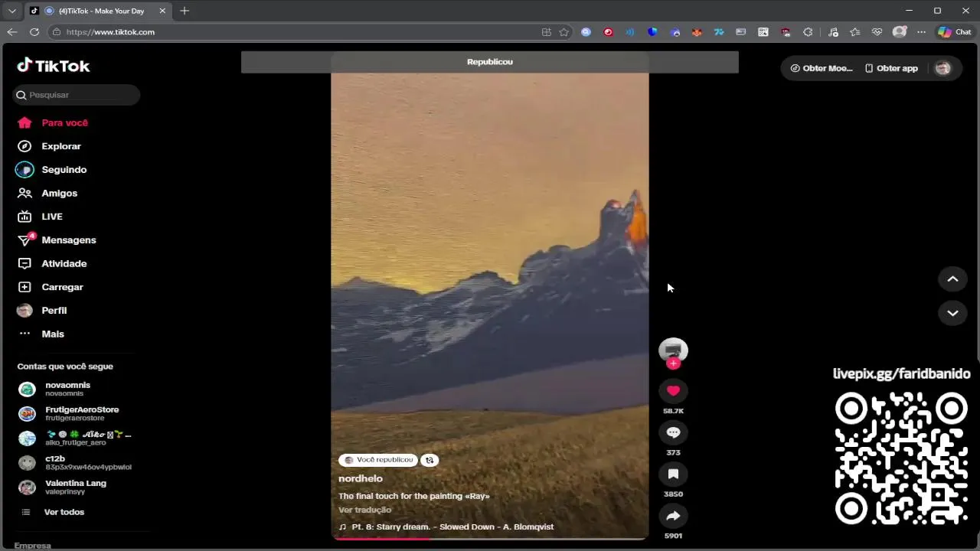Open FrutigerAeroStore followed account
This screenshot has height=551, width=980.
point(69,413)
